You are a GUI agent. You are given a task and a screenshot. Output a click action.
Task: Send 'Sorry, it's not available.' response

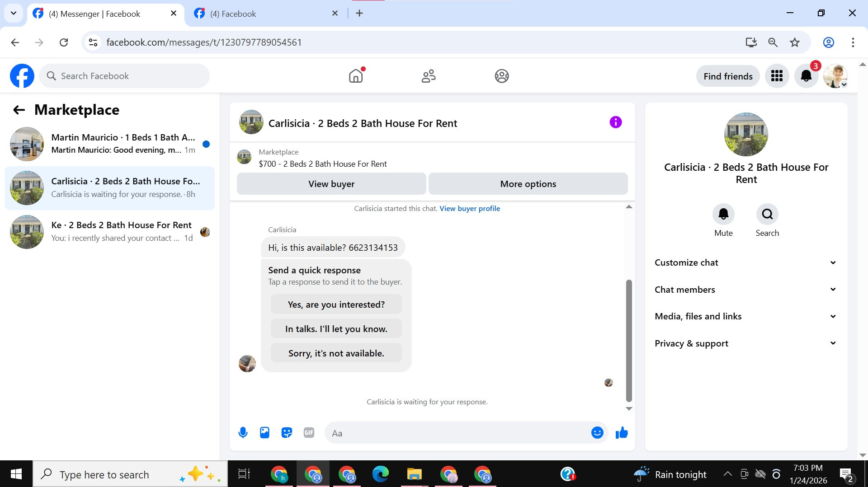pyautogui.click(x=336, y=353)
